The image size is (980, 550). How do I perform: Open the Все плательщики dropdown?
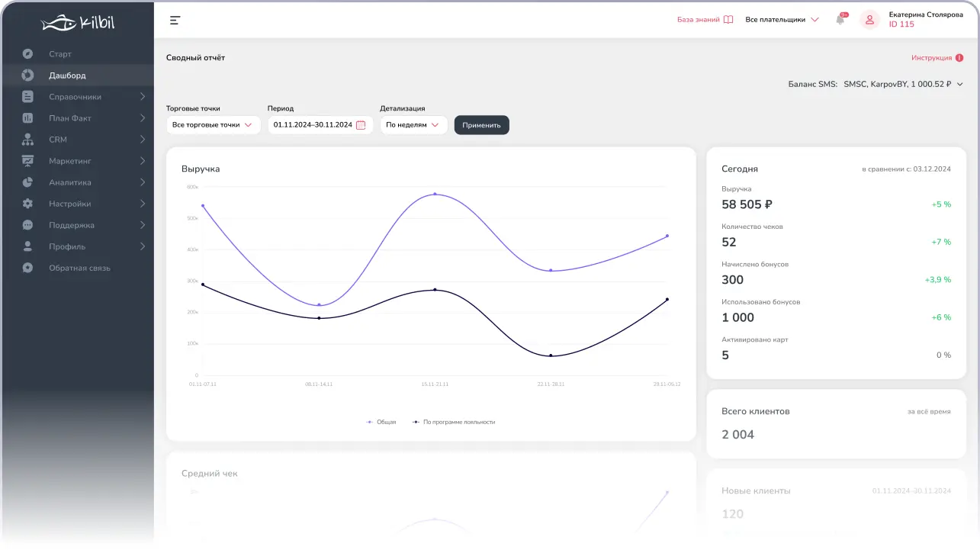782,20
